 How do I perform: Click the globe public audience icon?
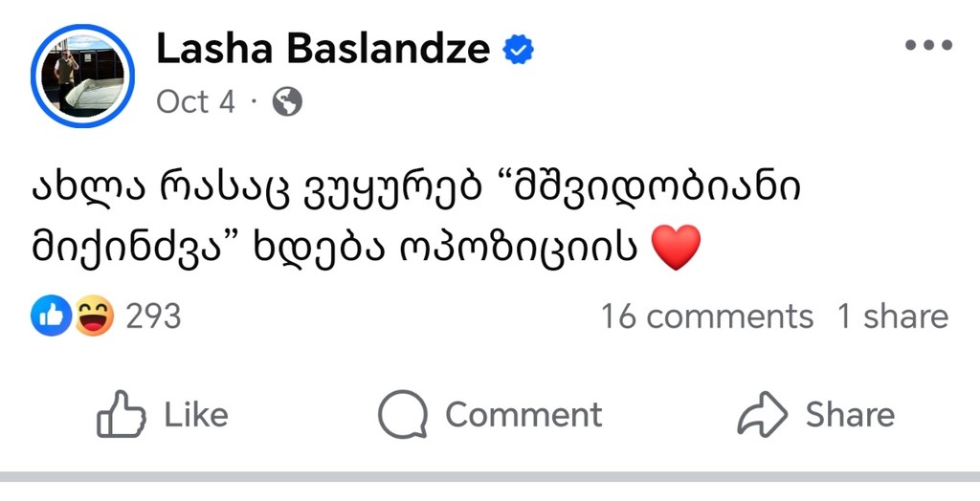pos(287,101)
